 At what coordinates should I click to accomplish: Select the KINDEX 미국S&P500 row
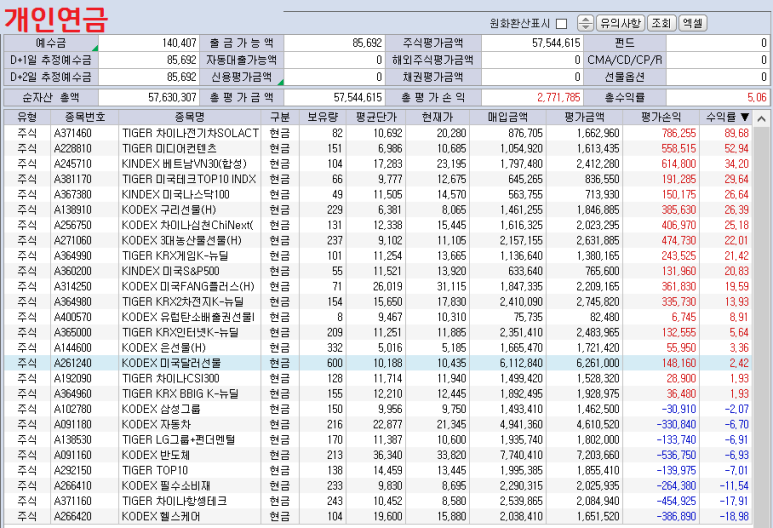tap(379, 271)
